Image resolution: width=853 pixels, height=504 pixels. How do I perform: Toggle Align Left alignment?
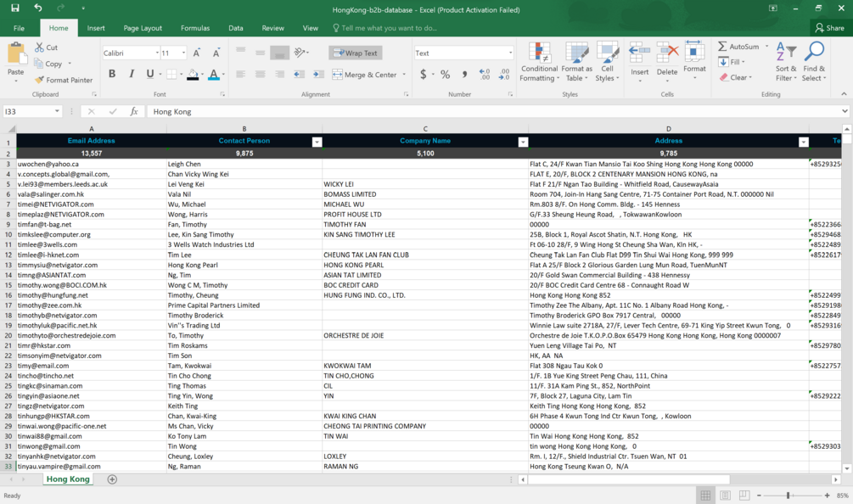[241, 74]
